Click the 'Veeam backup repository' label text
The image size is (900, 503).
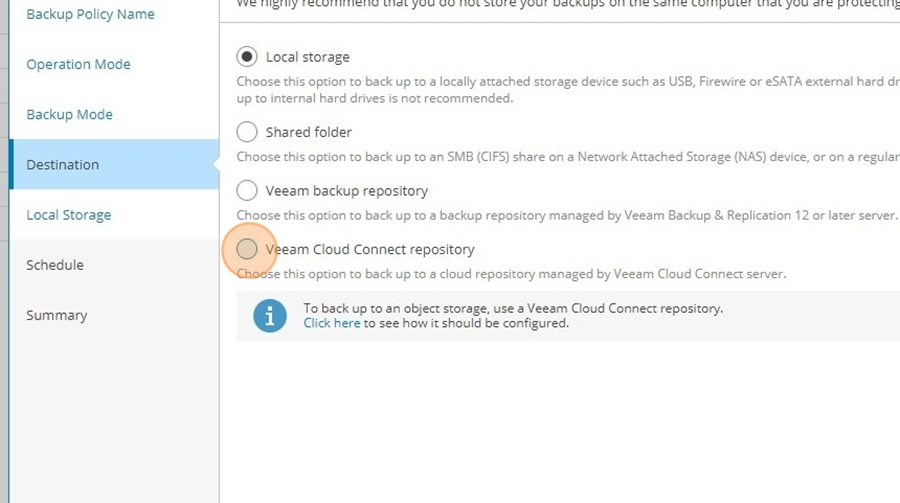tap(347, 191)
